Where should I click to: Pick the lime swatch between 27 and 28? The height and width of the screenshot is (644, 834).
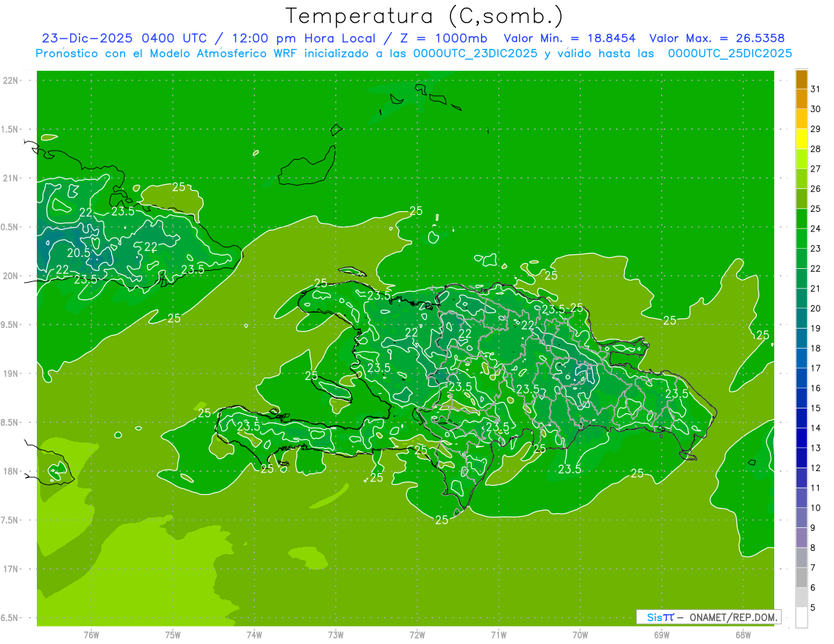[801, 159]
